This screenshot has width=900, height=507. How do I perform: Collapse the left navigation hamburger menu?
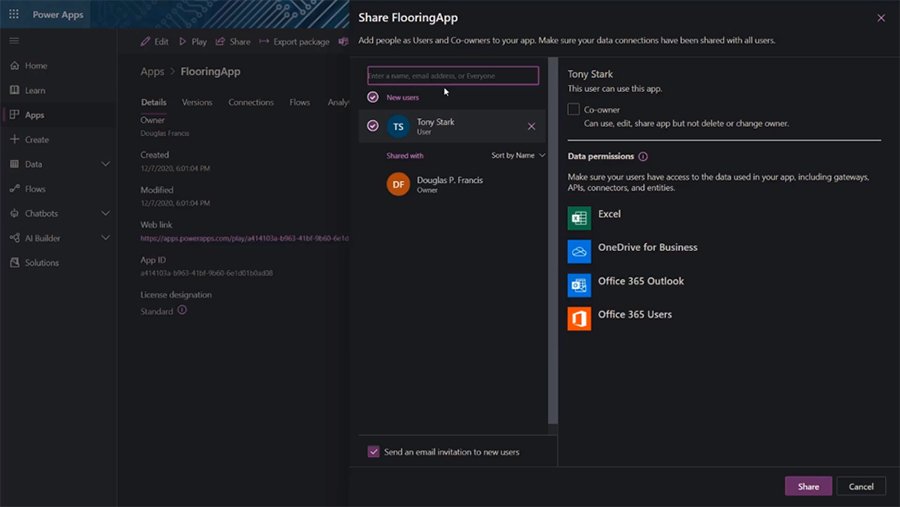tap(14, 41)
